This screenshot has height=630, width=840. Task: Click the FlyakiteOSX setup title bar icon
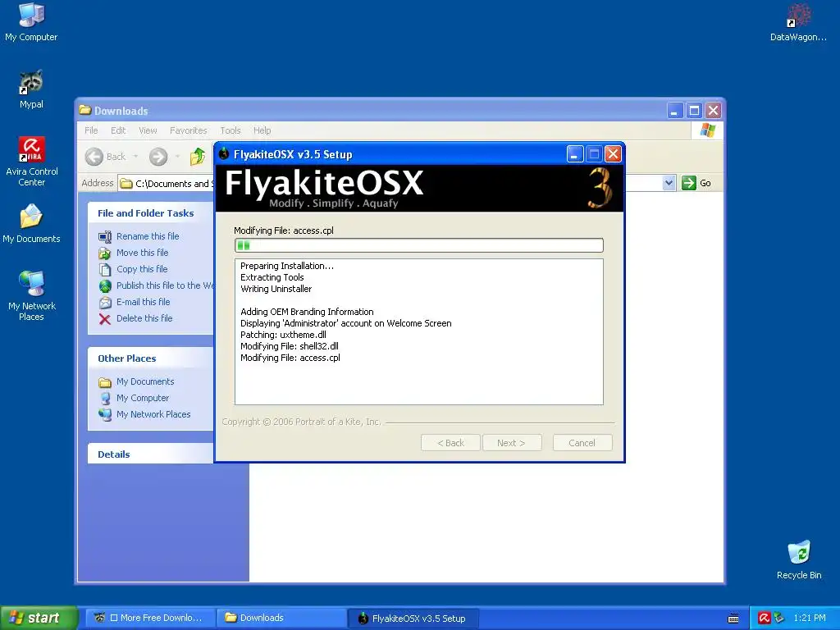[224, 154]
